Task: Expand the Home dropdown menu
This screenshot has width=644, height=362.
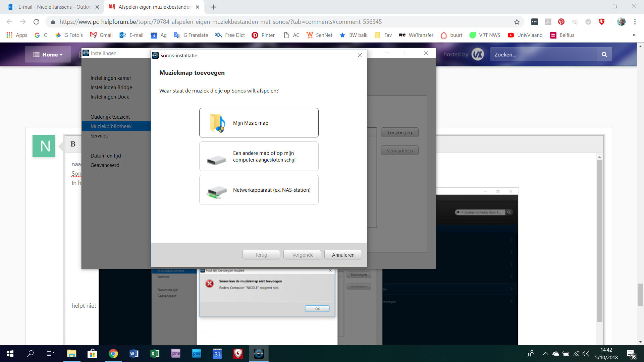Action: point(48,54)
